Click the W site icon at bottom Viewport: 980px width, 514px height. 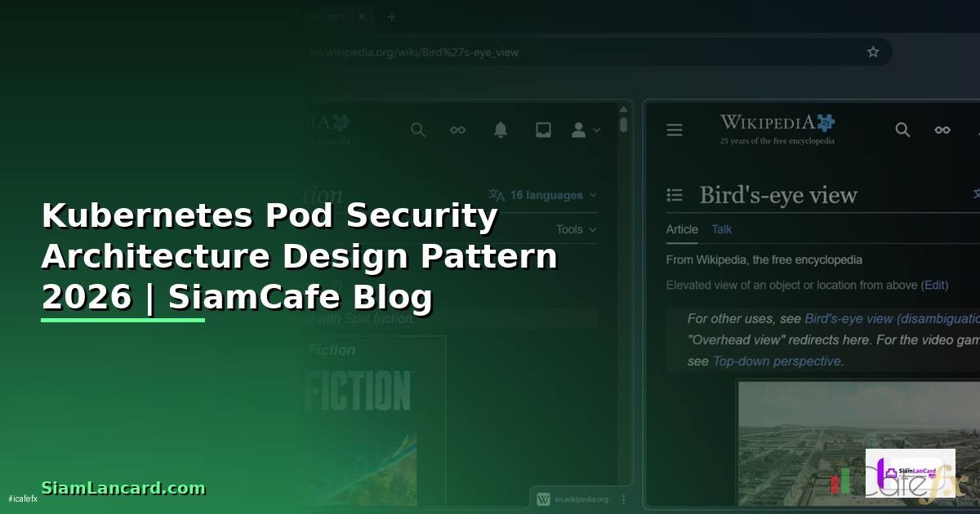[x=543, y=499]
